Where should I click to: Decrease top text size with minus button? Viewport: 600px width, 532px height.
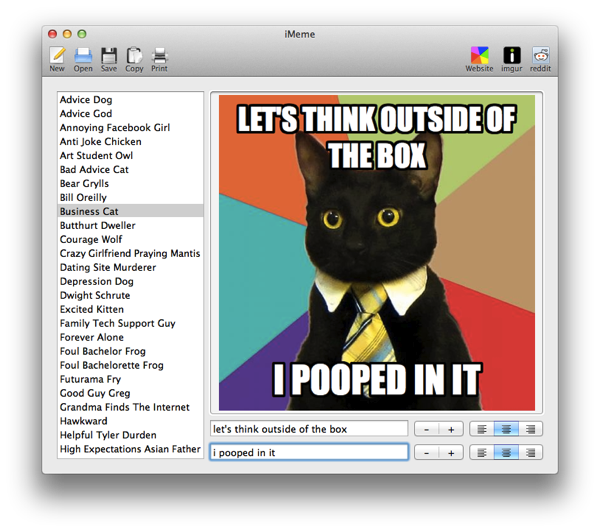[x=427, y=429]
